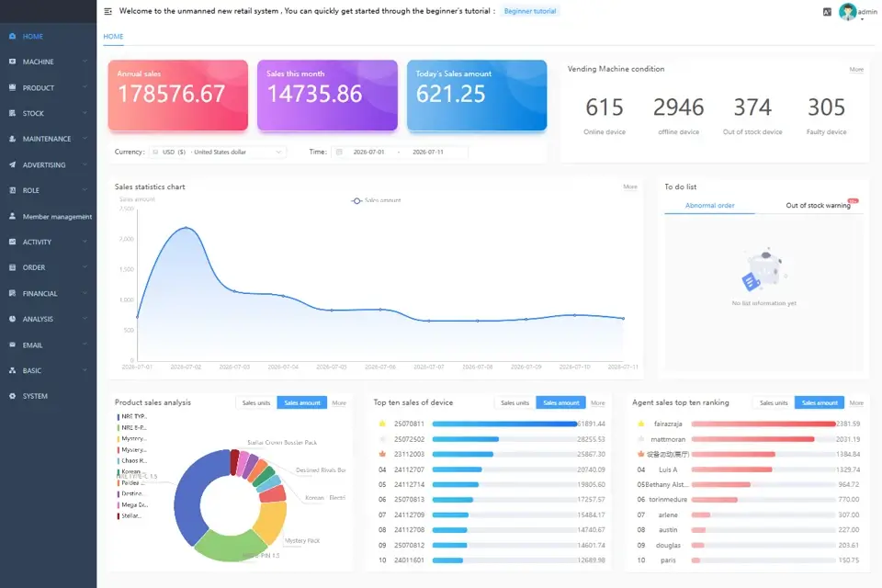The height and width of the screenshot is (588, 882).
Task: Click the STOCK icon in the sidebar
Action: tap(12, 113)
